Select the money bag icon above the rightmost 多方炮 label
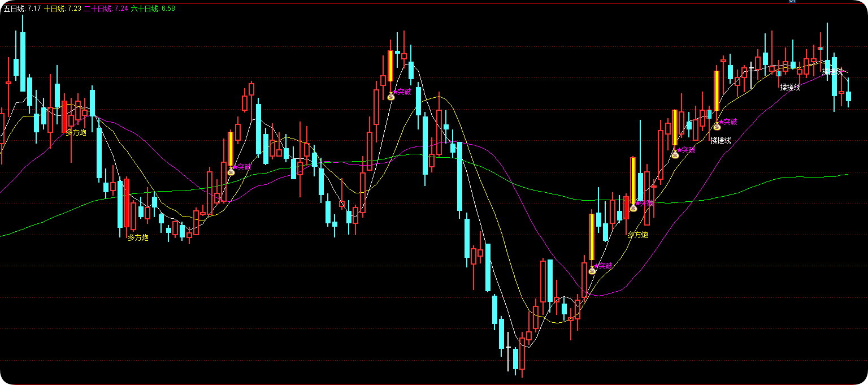The width and height of the screenshot is (868, 385). pos(633,207)
